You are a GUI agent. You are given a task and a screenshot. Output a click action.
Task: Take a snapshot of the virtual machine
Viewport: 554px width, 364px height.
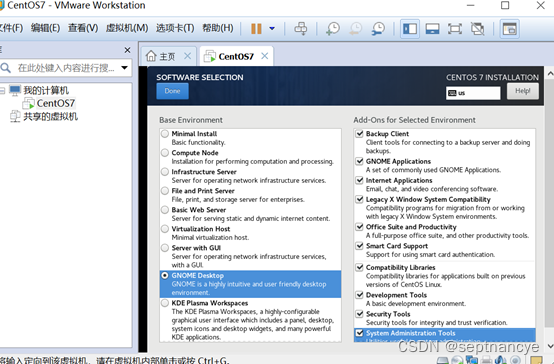coord(333,29)
